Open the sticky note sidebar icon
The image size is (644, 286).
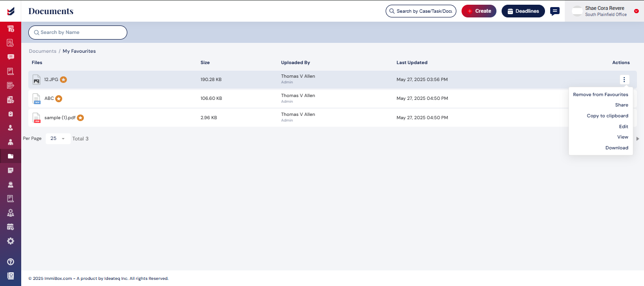10,170
